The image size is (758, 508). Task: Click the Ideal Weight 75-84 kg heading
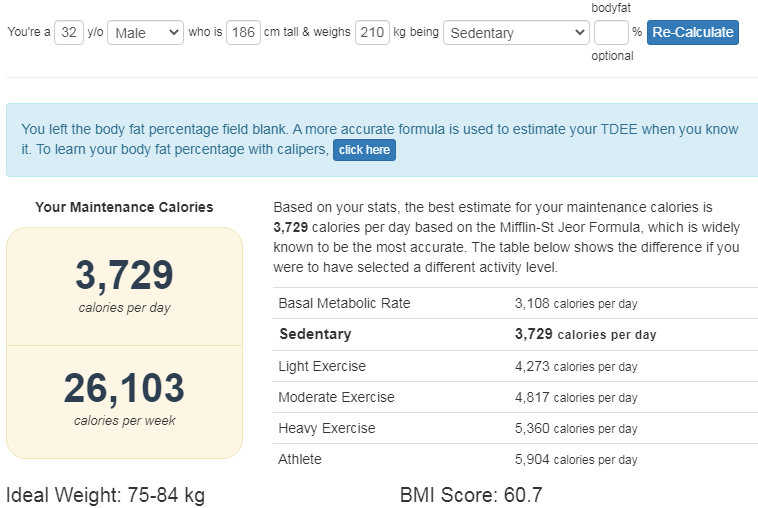point(105,495)
